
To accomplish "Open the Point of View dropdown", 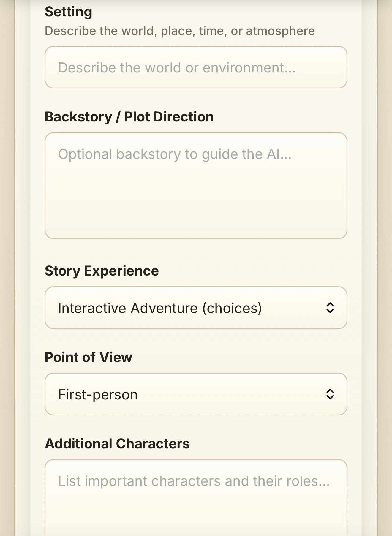I will (196, 394).
